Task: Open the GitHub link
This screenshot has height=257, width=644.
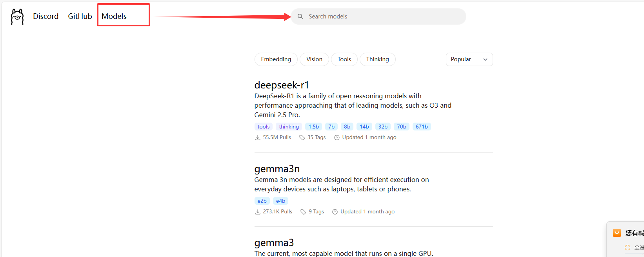Action: [x=80, y=16]
